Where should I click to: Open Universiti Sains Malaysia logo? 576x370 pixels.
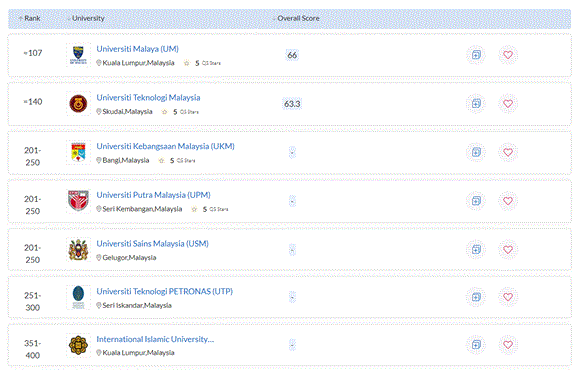click(78, 249)
